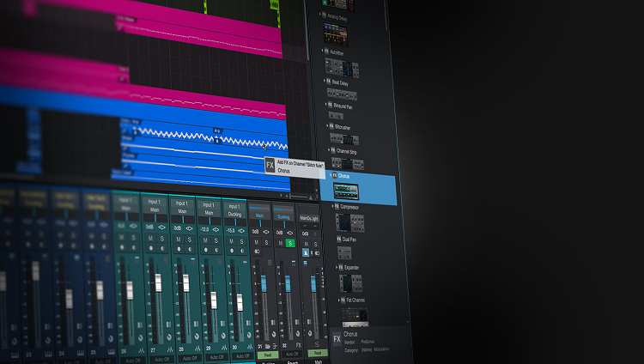Arm record on channel 29

[x=205, y=250]
